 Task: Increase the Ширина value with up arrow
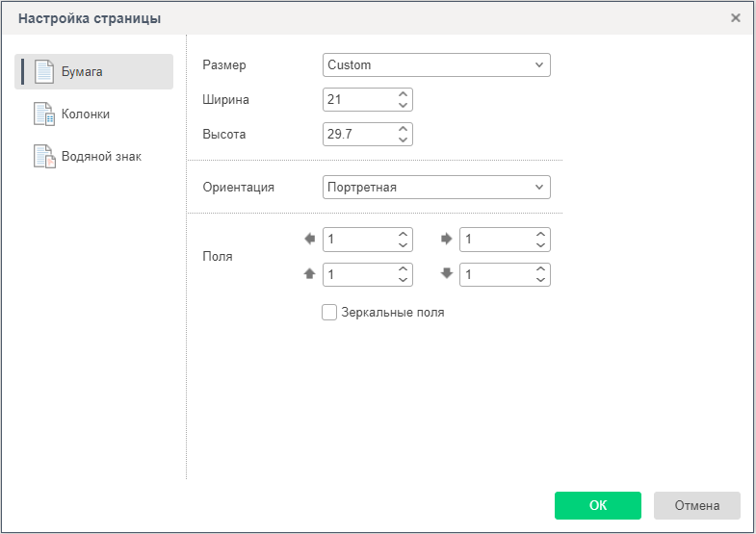[x=403, y=94]
